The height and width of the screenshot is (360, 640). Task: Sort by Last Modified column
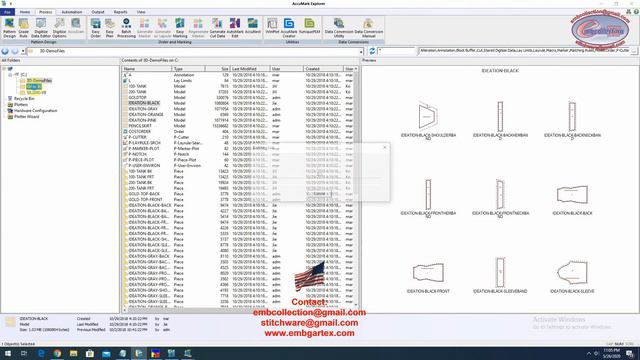pyautogui.click(x=250, y=69)
